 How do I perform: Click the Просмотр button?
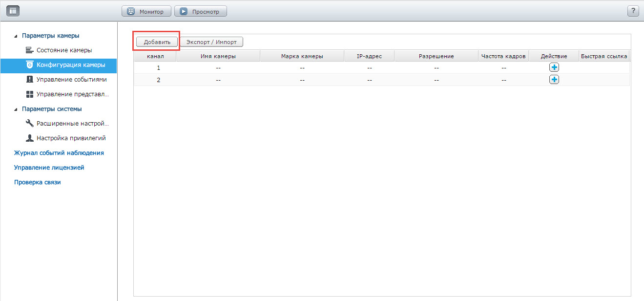200,11
